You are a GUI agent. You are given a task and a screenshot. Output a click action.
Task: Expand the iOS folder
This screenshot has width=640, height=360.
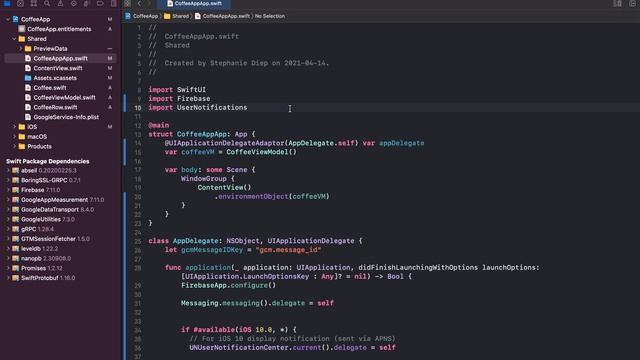[x=14, y=127]
